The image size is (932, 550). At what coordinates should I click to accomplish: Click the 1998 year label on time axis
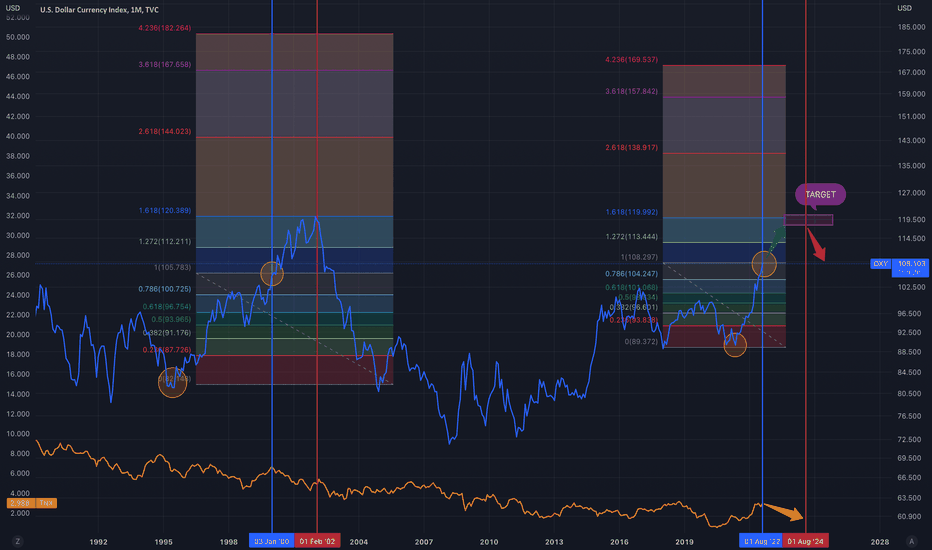229,542
